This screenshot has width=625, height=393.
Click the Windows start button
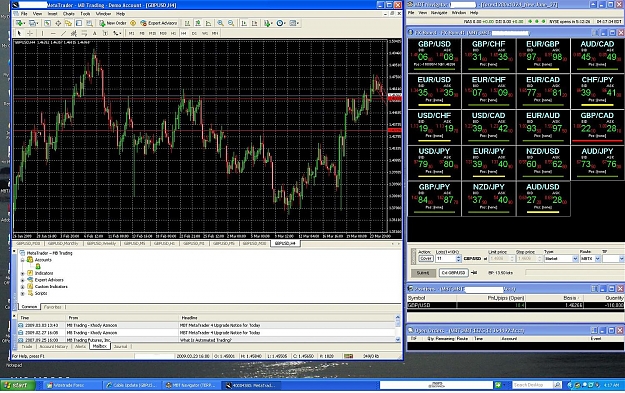point(18,385)
